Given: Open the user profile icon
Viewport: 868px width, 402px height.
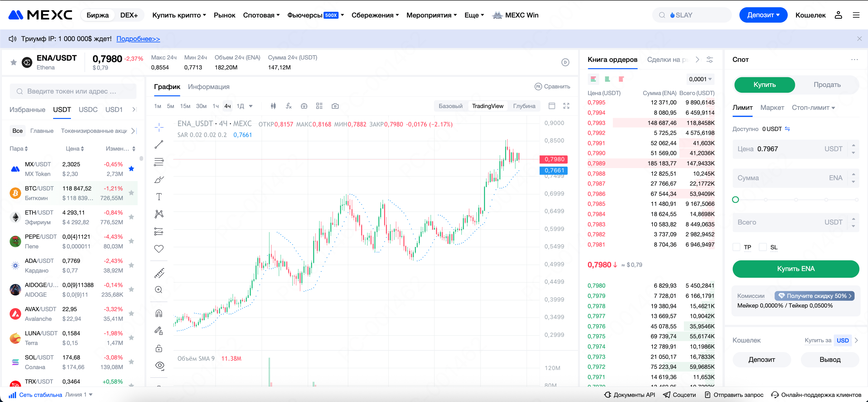Looking at the screenshot, I should (838, 15).
